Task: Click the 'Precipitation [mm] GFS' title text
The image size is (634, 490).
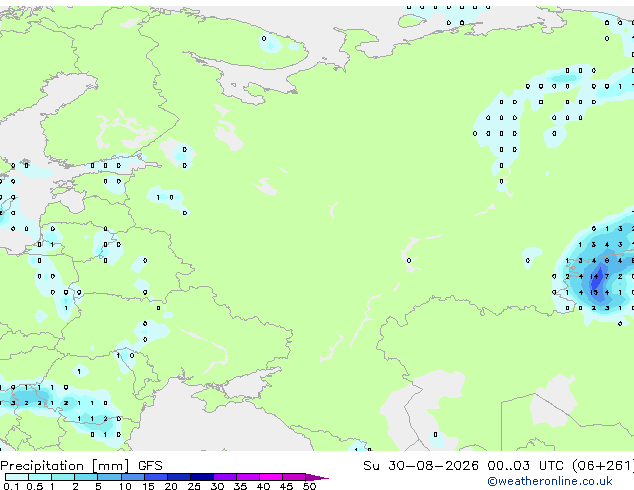Action: tap(81, 466)
